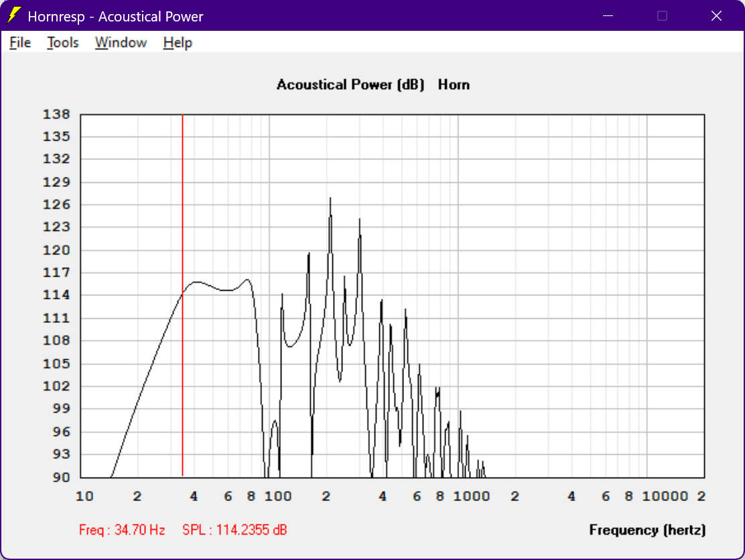
Task: Click the 'Frequency (hertz)' axis label
Action: pos(648,530)
